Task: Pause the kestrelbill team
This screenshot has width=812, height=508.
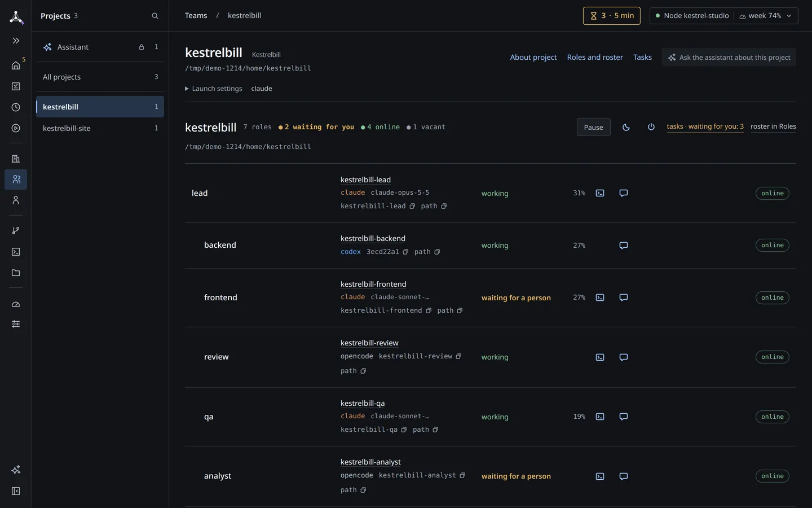Action: 593,127
